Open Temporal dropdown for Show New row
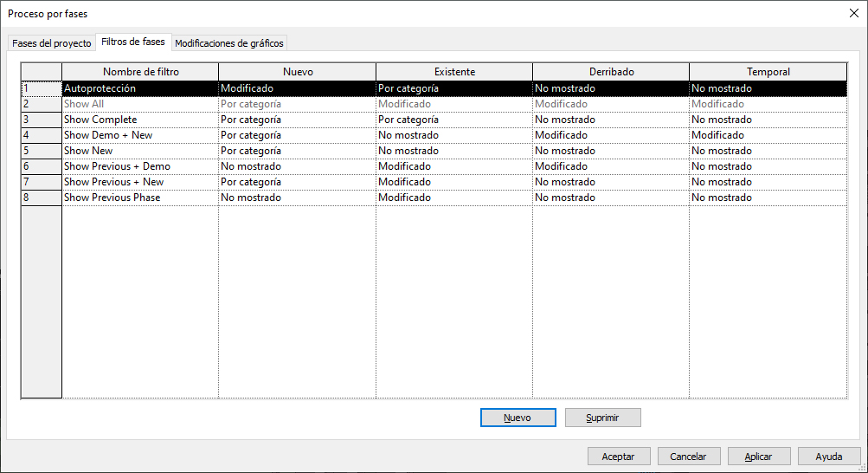The height and width of the screenshot is (473, 868). 768,151
